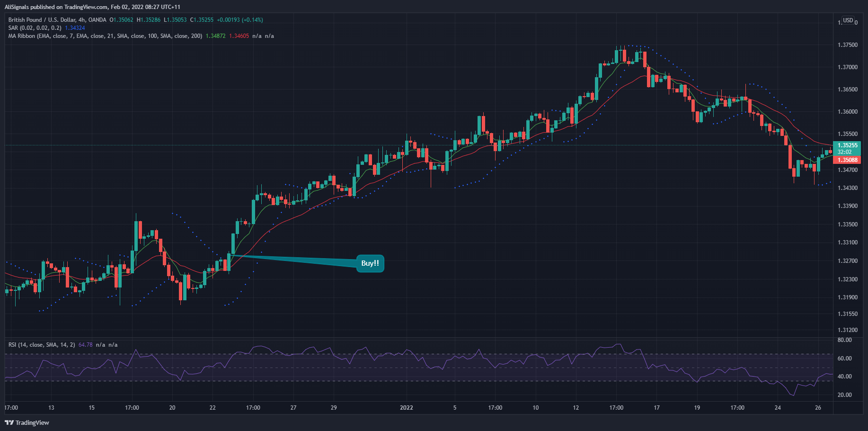Screen dimensions: 868x431
Task: Click the open price O1.35062
Action: (x=122, y=20)
